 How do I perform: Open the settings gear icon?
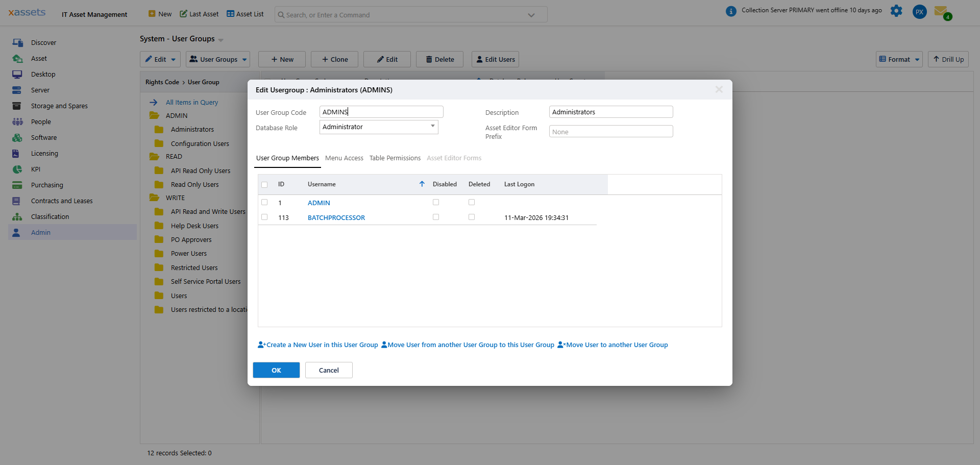pos(897,11)
